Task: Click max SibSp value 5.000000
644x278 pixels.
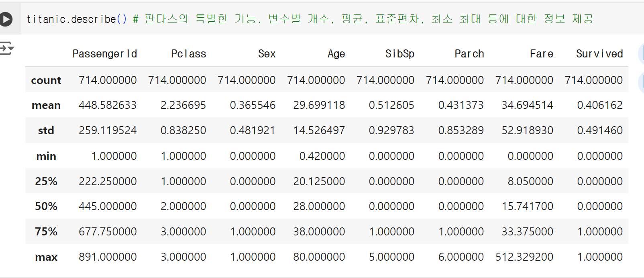Action: tap(391, 257)
